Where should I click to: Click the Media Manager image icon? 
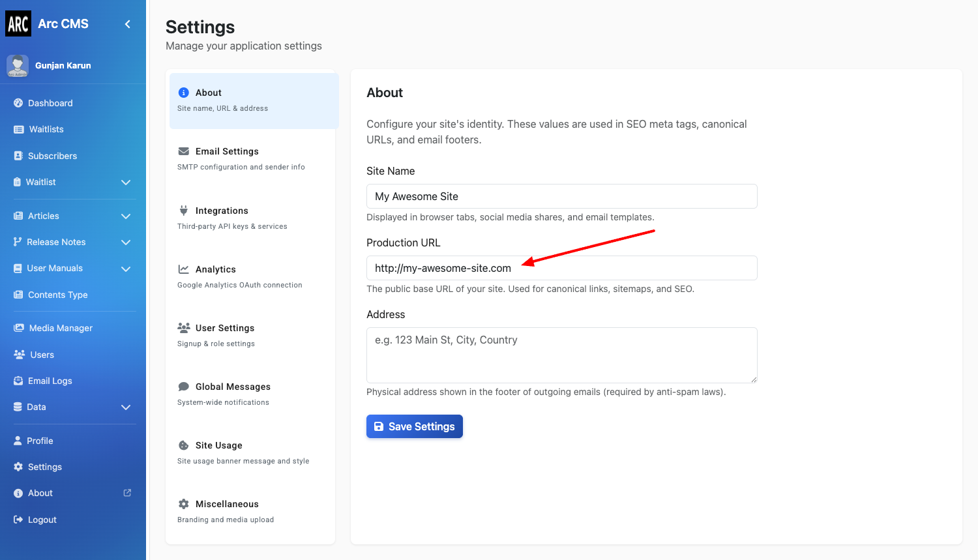coord(19,328)
